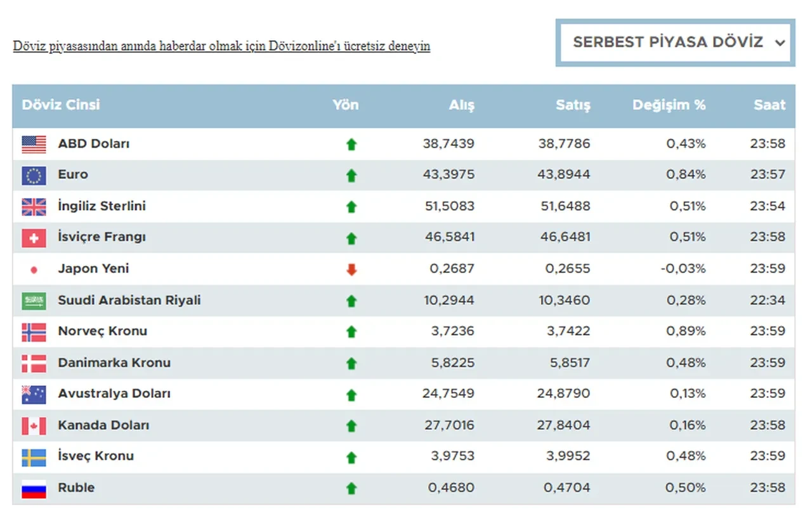The width and height of the screenshot is (812, 528).
Task: Sort by Döviz Cinsi column header
Action: (x=61, y=105)
